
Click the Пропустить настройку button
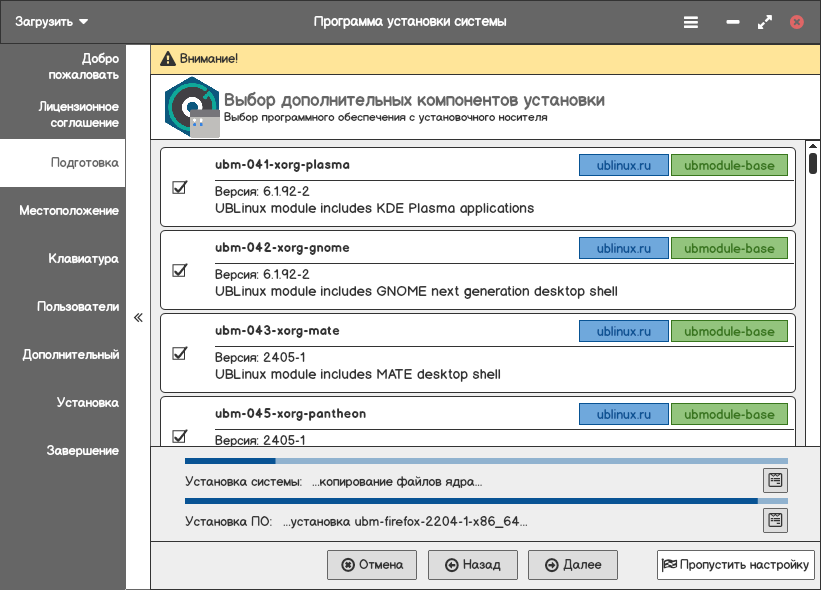735,565
